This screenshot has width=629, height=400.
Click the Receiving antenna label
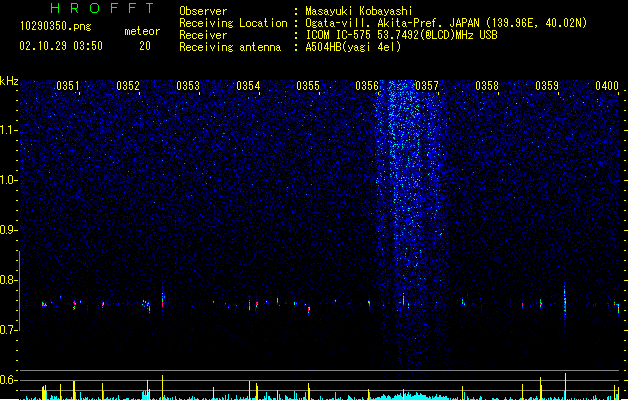pos(230,47)
